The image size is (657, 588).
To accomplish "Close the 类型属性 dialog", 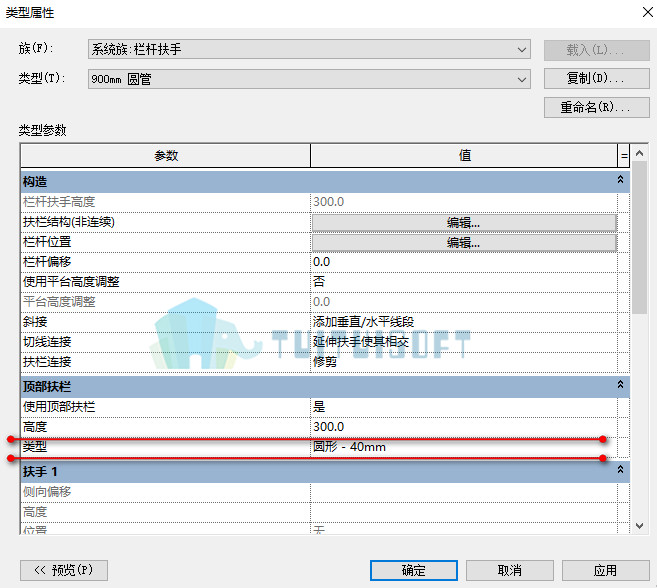I will tap(647, 12).
